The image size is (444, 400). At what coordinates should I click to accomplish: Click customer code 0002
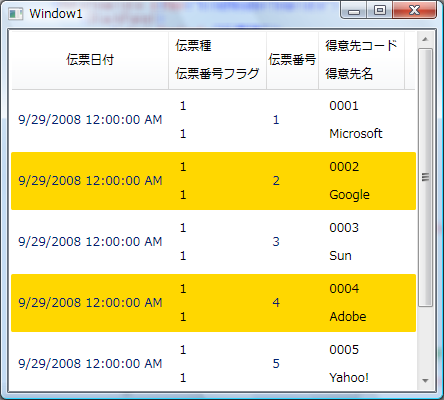[344, 167]
